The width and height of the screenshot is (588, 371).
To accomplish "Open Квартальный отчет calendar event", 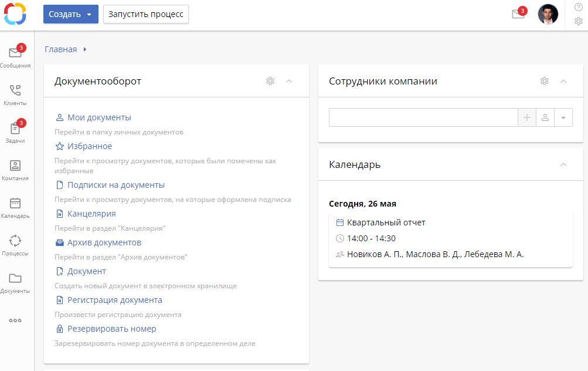I will (386, 222).
